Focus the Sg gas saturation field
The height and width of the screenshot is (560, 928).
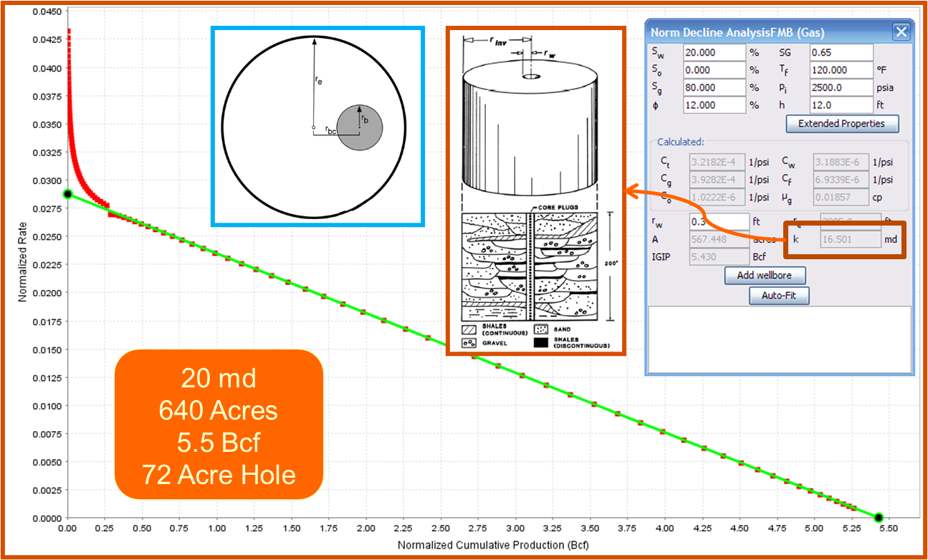[718, 87]
